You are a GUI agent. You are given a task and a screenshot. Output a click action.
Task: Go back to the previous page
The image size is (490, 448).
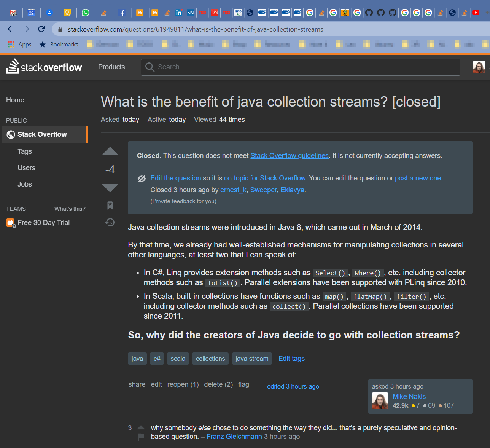pyautogui.click(x=11, y=29)
